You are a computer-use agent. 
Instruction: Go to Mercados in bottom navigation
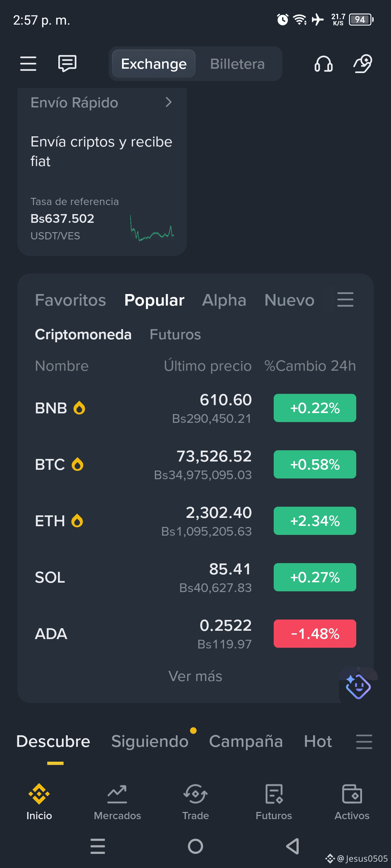(x=117, y=802)
